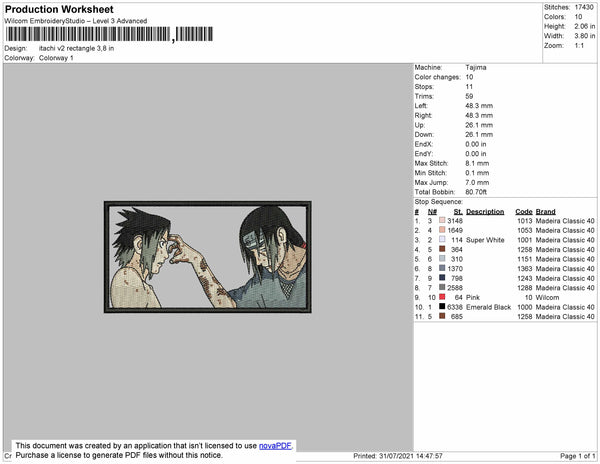Click the Stitches value '17430'

(584, 7)
